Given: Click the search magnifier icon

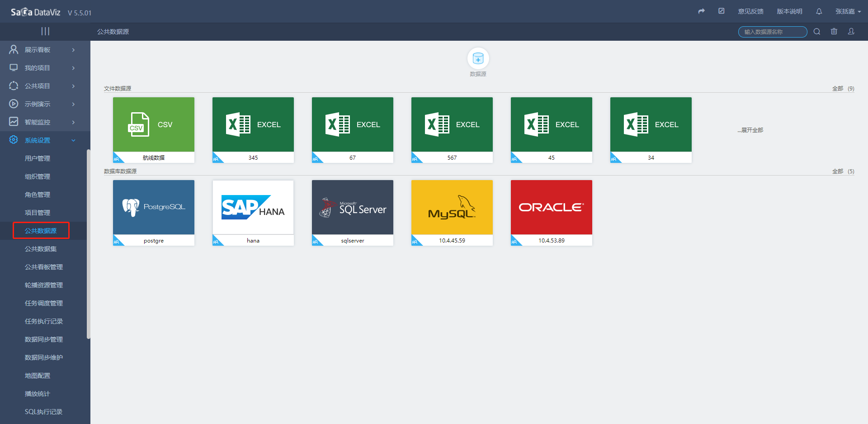Looking at the screenshot, I should coord(817,32).
